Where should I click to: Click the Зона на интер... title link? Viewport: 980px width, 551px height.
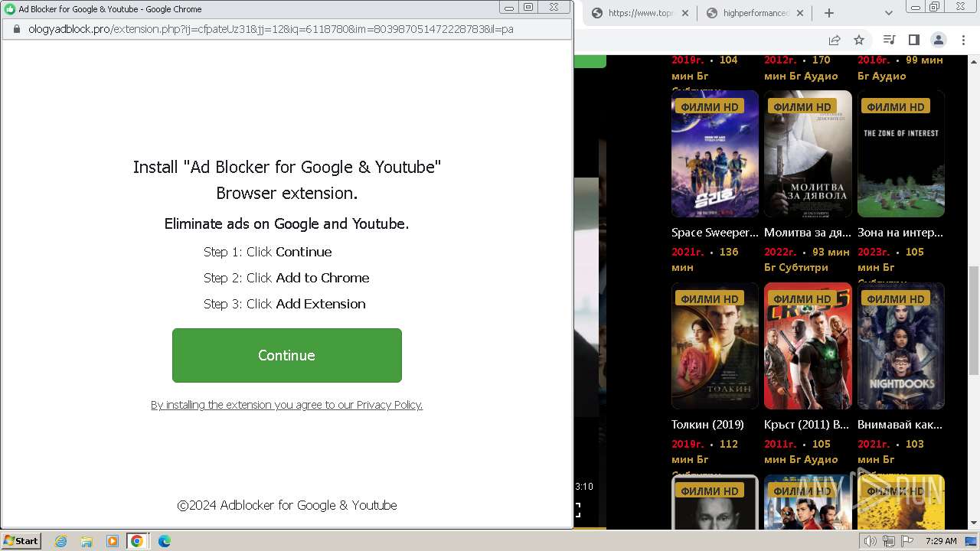(900, 232)
